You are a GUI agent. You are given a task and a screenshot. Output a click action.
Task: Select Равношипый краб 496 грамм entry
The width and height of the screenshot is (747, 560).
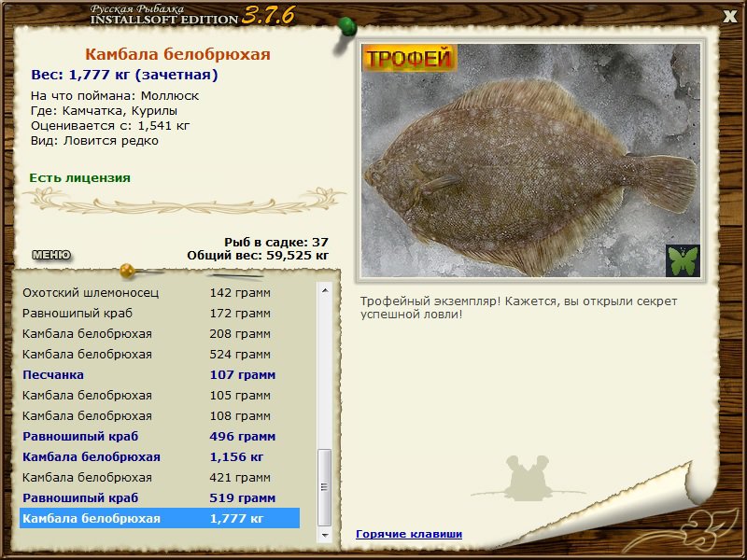pos(160,436)
